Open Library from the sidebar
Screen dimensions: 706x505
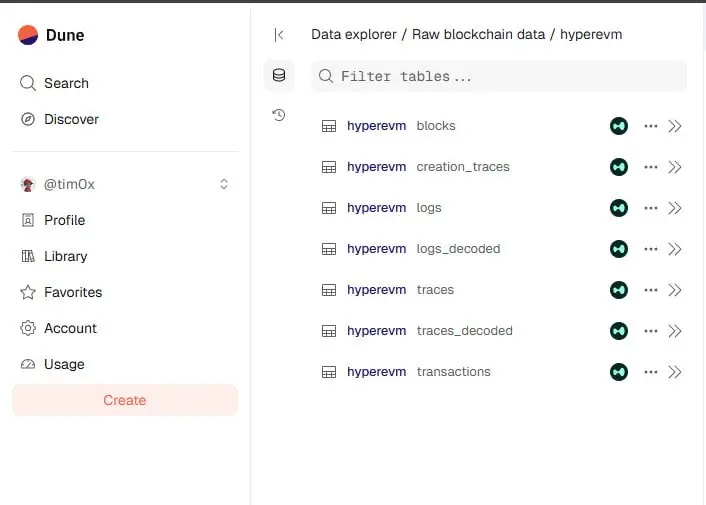coord(65,256)
